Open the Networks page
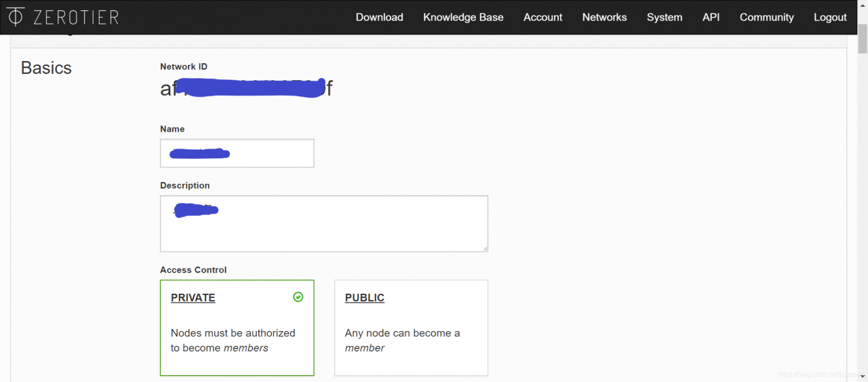The height and width of the screenshot is (382, 868). coord(604,18)
